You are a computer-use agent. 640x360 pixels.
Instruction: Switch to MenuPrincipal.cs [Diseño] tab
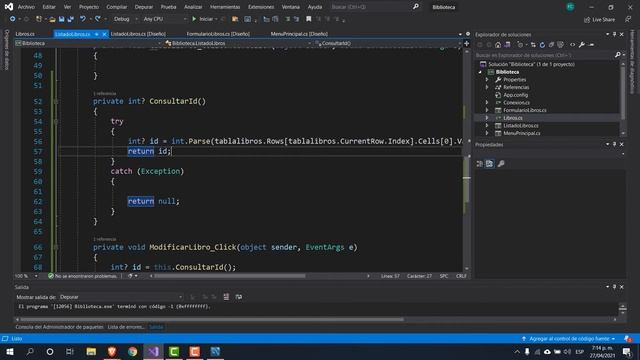tap(299, 34)
